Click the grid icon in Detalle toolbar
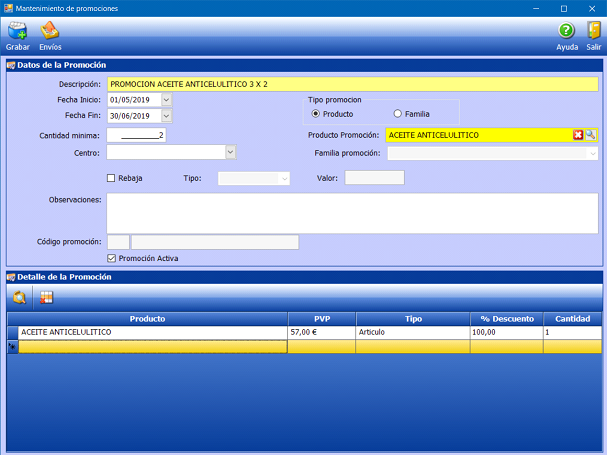Viewport: 608px width, 456px height. point(46,297)
